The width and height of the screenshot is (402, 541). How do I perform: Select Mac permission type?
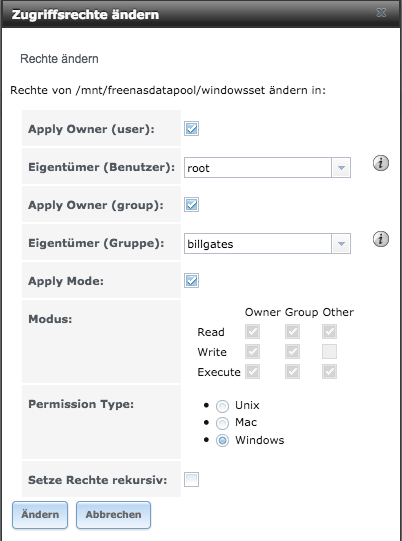222,423
